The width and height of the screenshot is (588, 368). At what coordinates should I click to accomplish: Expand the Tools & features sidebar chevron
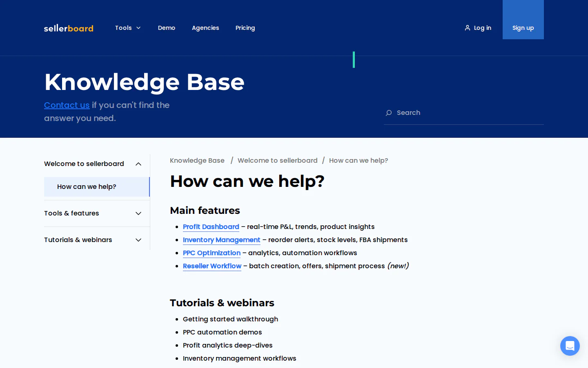pos(138,213)
